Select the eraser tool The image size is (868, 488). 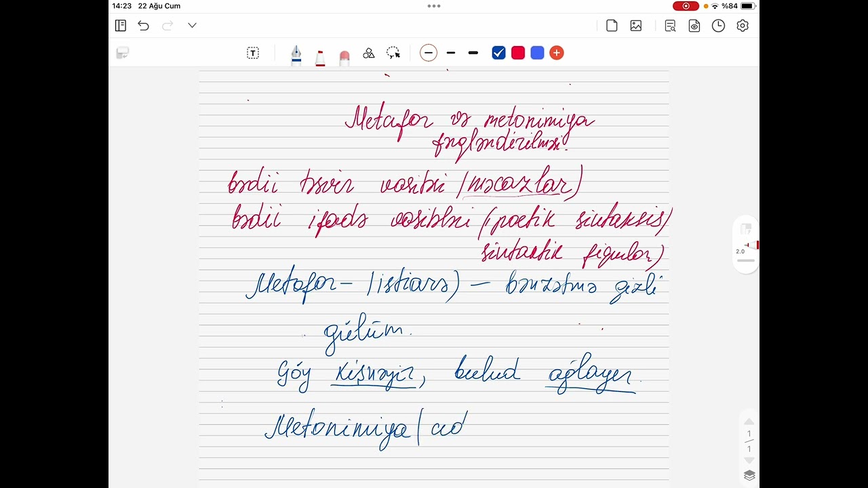[344, 58]
